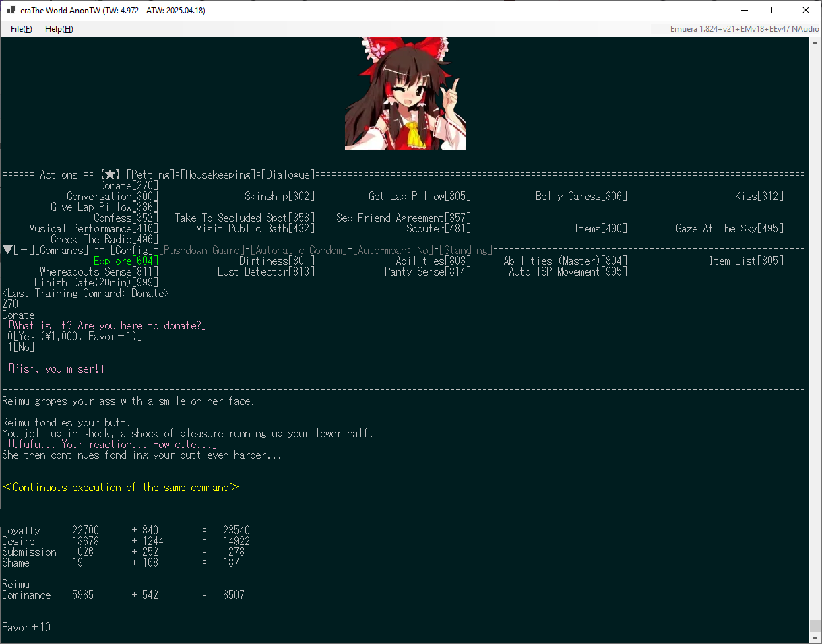Screen dimensions: 822x644
Task: Open the File menu
Action: click(21, 29)
